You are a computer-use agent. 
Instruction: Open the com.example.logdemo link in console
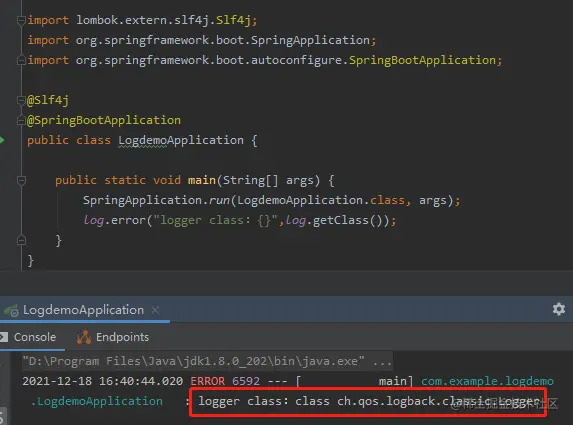point(487,381)
